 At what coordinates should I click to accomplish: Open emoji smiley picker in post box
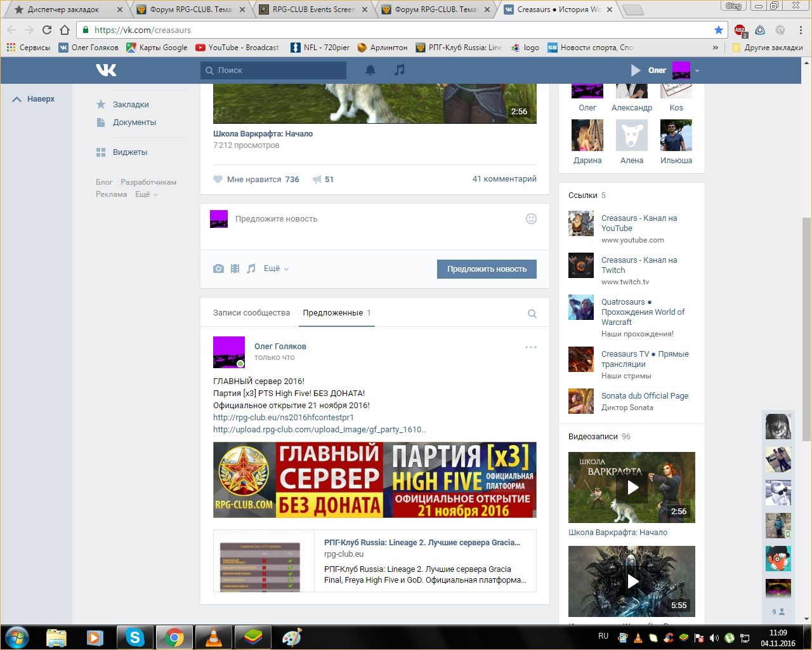(531, 219)
